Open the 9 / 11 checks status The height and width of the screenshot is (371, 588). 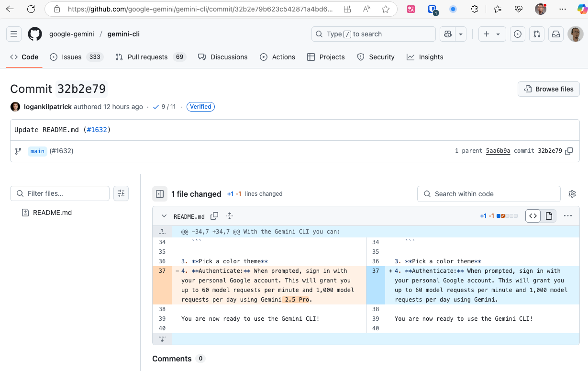pyautogui.click(x=164, y=107)
